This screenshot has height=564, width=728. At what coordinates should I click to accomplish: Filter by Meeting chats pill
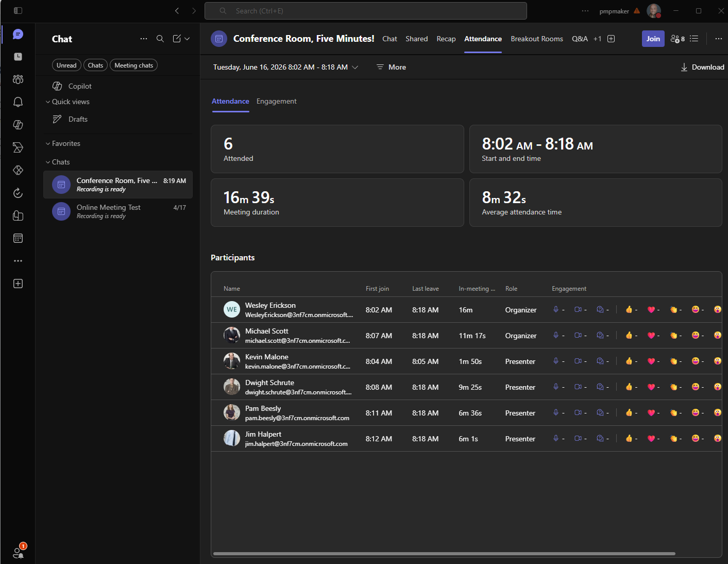coord(133,65)
